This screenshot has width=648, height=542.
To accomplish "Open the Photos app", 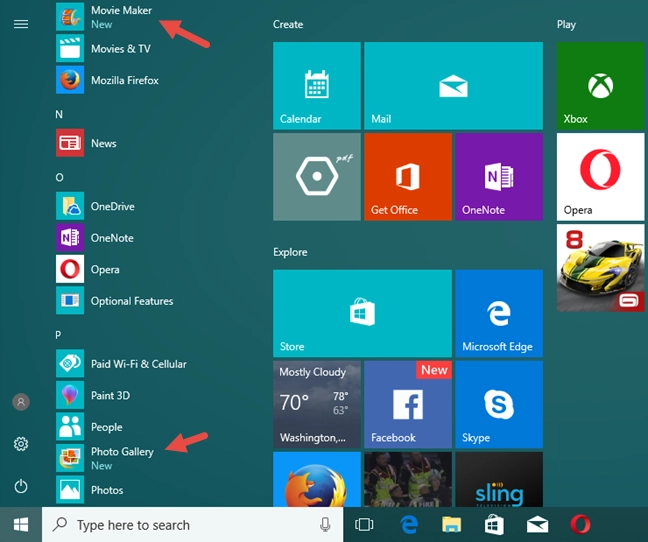I will [x=90, y=490].
